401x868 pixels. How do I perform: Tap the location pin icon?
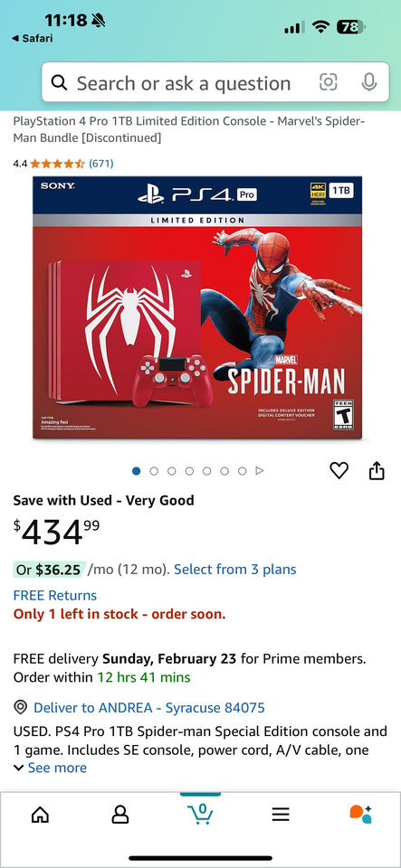[x=21, y=707]
